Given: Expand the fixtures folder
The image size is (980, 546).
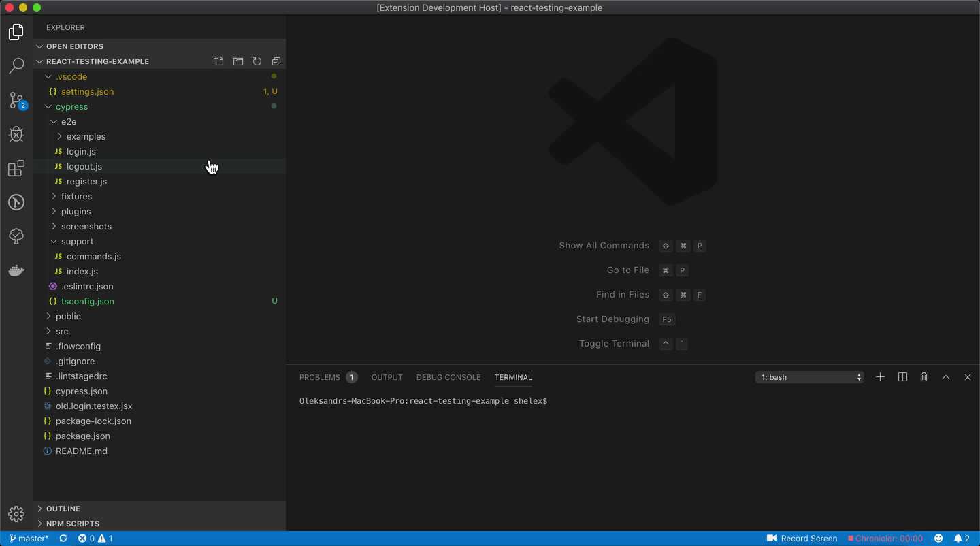Looking at the screenshot, I should [x=159, y=197].
